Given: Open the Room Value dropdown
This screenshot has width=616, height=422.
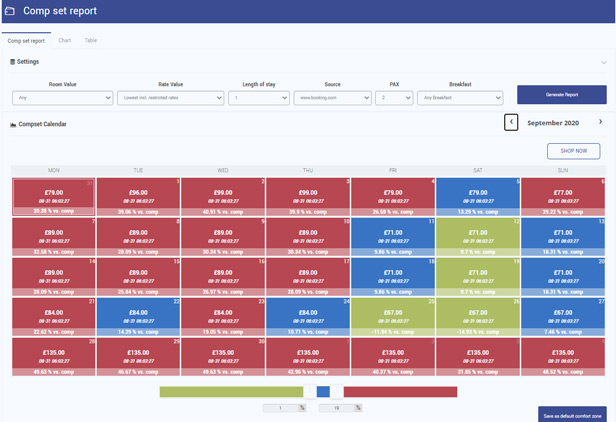Looking at the screenshot, I should pyautogui.click(x=62, y=98).
